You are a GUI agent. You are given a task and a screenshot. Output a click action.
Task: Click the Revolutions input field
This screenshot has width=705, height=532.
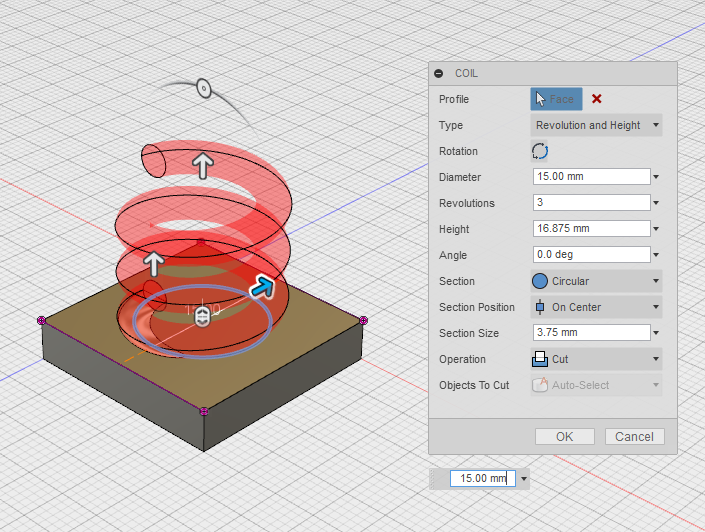591,202
